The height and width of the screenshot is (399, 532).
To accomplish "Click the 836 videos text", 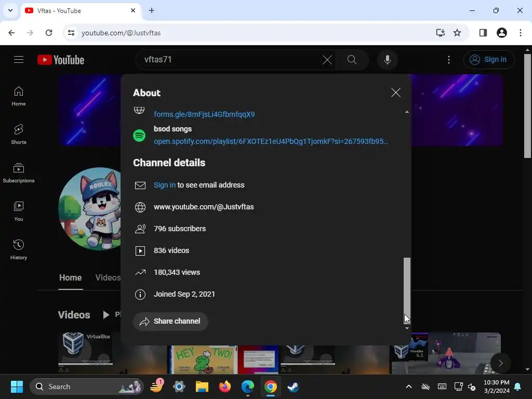I will coord(171,250).
